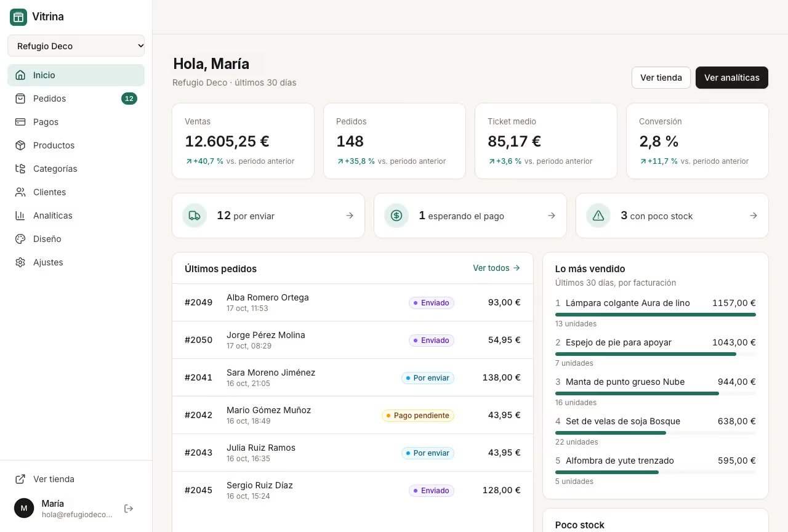Click the dollar icon on esperando el pago
This screenshot has height=532, width=788.
coord(396,216)
